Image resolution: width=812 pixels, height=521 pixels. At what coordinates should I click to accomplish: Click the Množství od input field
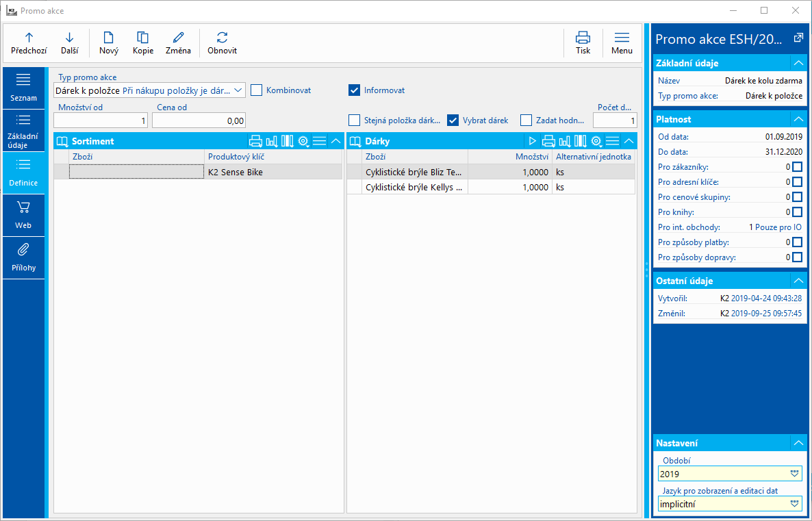tap(101, 120)
